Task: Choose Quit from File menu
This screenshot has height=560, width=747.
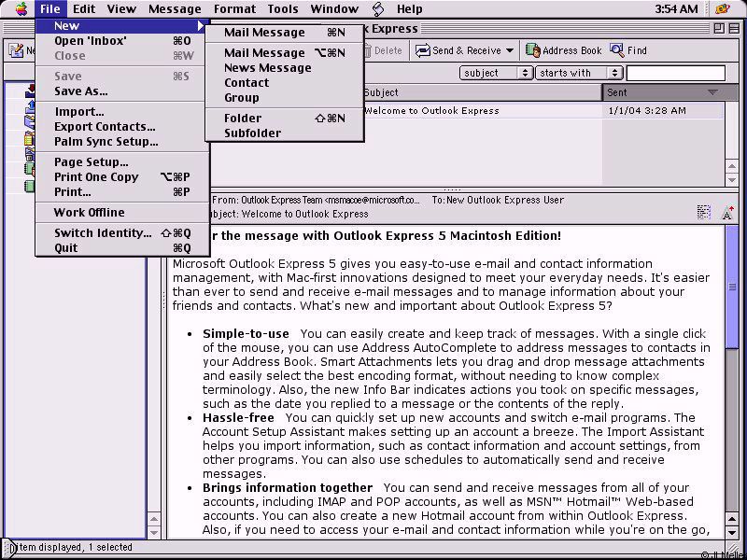Action: [x=122, y=248]
